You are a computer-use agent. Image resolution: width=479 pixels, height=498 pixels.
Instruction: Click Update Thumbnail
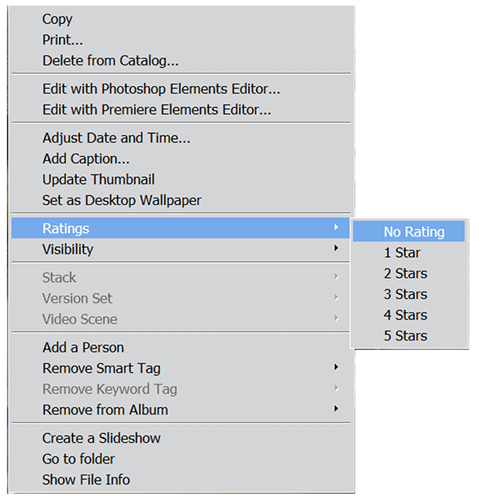(180, 179)
